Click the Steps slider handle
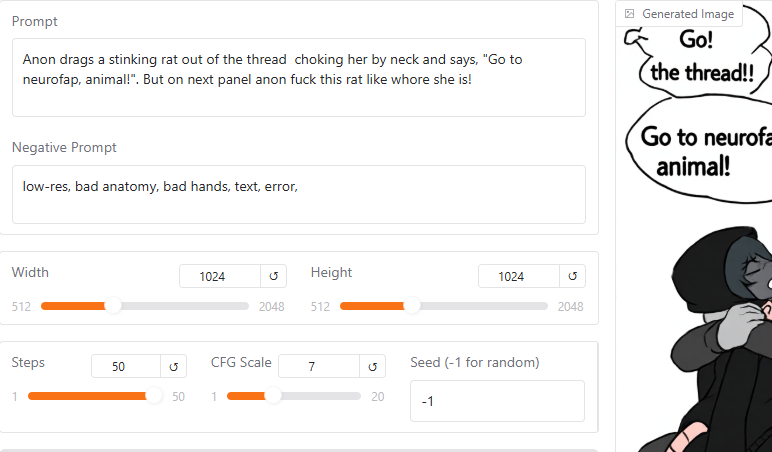This screenshot has height=452, width=772. pos(154,396)
